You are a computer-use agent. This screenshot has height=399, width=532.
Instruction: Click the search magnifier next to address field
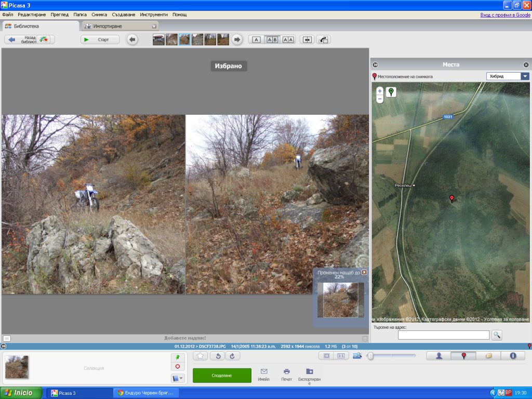pyautogui.click(x=497, y=335)
